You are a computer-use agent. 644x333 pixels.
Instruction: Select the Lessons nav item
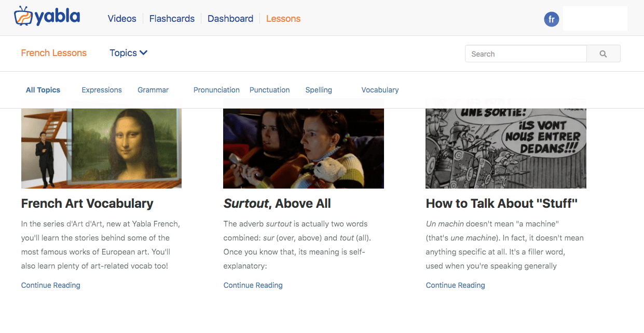[283, 19]
